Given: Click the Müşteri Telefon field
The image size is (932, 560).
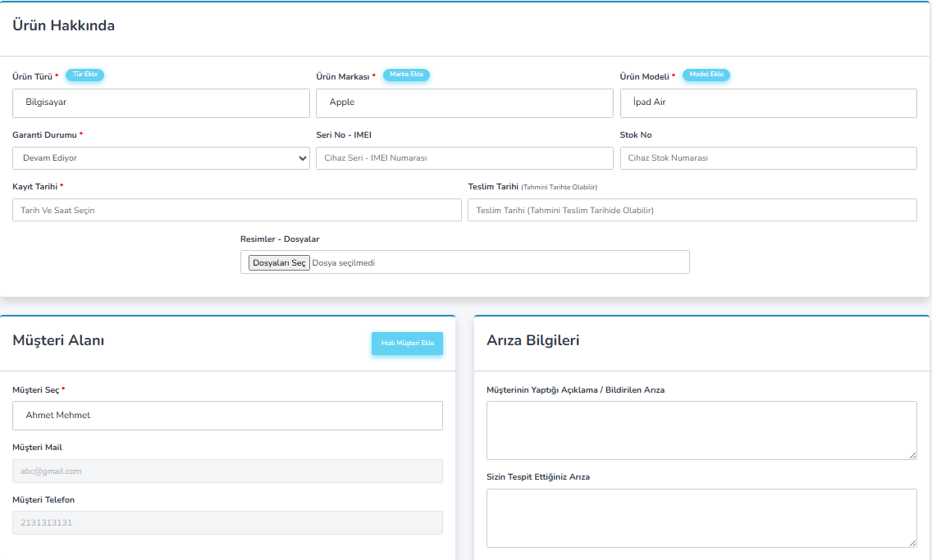Looking at the screenshot, I should point(227,523).
